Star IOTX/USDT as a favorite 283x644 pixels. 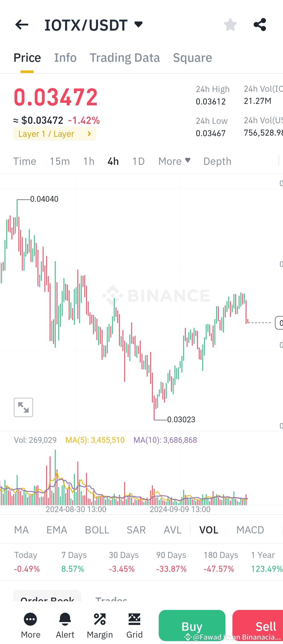(230, 25)
